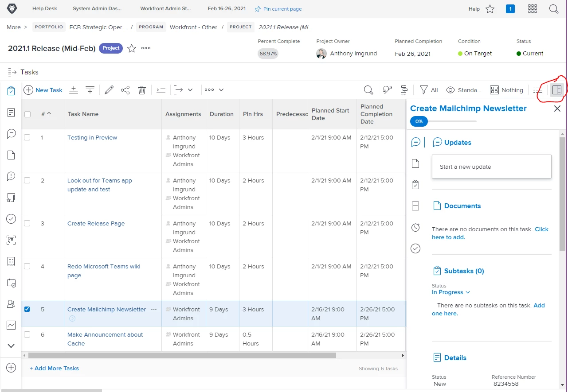Pin current page

click(x=278, y=9)
